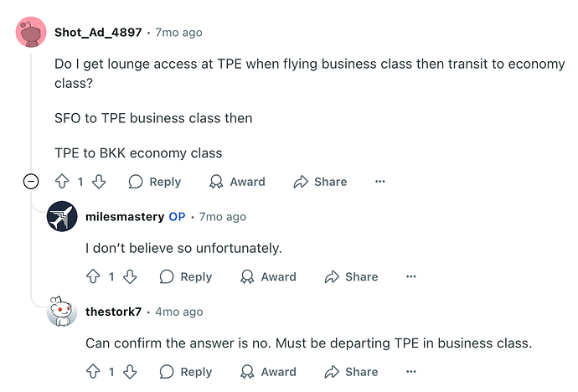Upvote thestork7's comment

point(93,372)
